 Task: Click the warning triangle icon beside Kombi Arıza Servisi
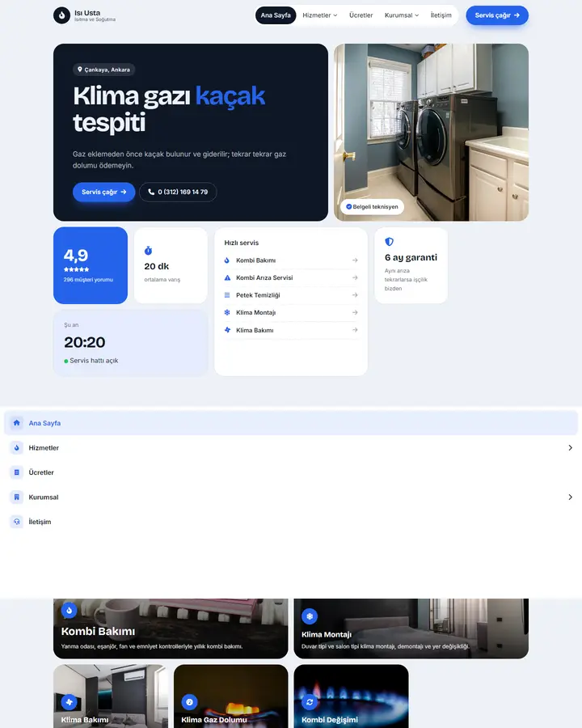point(227,277)
